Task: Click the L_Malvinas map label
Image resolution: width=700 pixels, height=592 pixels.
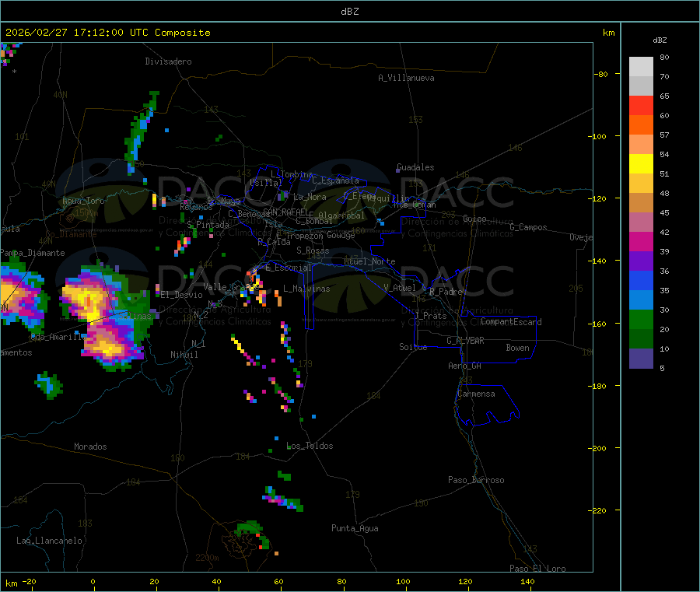Action: pos(306,289)
